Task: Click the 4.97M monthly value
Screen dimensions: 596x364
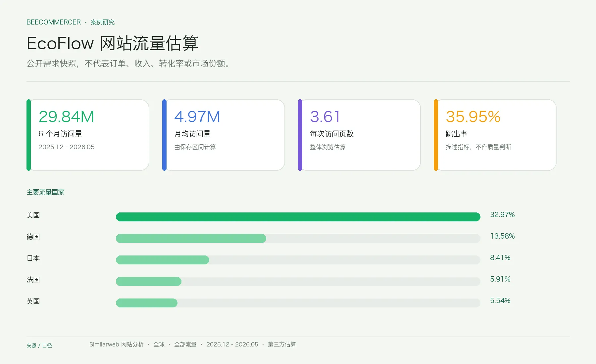Action: [197, 116]
